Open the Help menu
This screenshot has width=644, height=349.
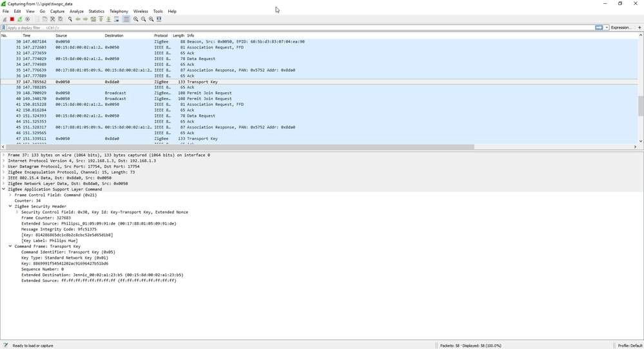(x=172, y=12)
